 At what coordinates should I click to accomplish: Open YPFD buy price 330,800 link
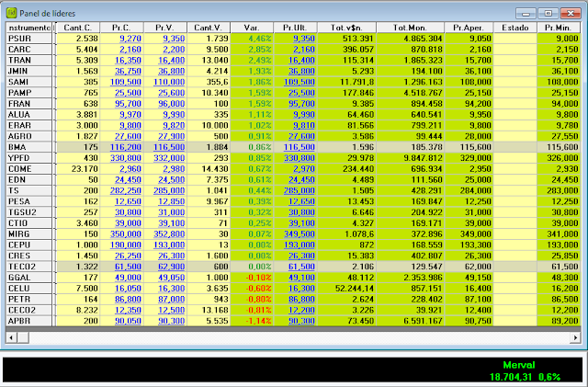(126, 158)
